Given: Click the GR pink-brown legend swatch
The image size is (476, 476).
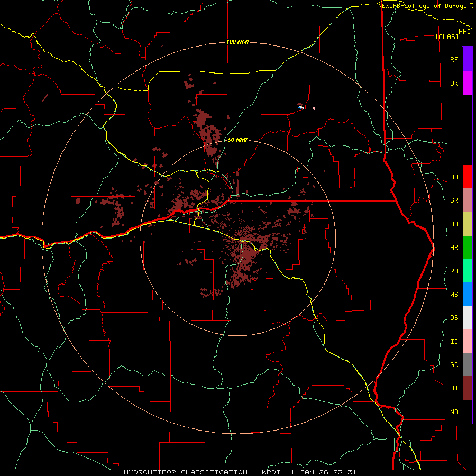Looking at the screenshot, I should pyautogui.click(x=467, y=200).
